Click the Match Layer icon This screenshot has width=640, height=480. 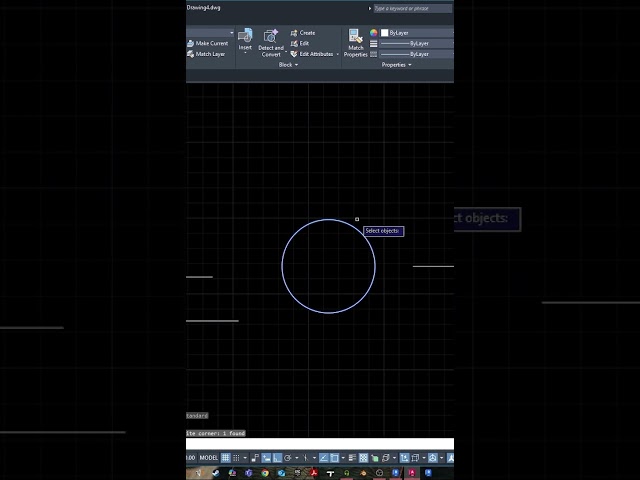click(x=190, y=54)
